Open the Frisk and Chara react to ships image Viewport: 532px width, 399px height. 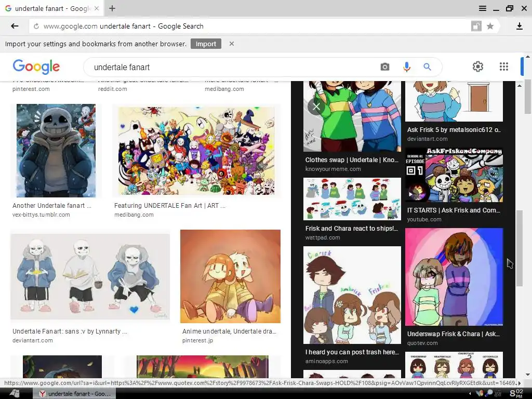click(352, 199)
